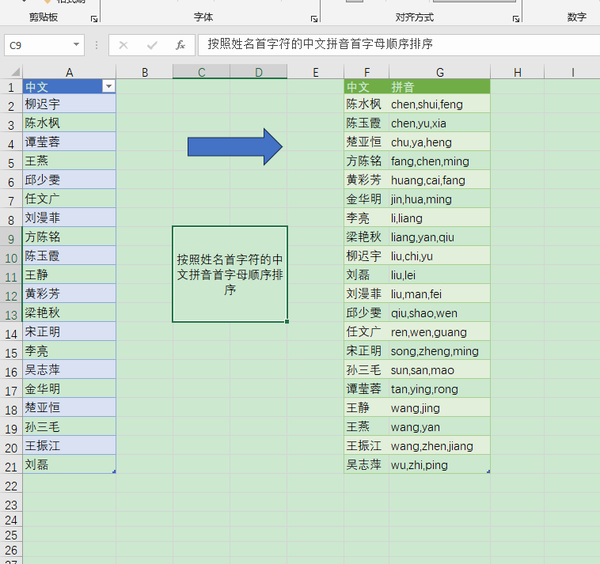Select column F header
Image resolution: width=600 pixels, height=564 pixels.
click(x=367, y=72)
